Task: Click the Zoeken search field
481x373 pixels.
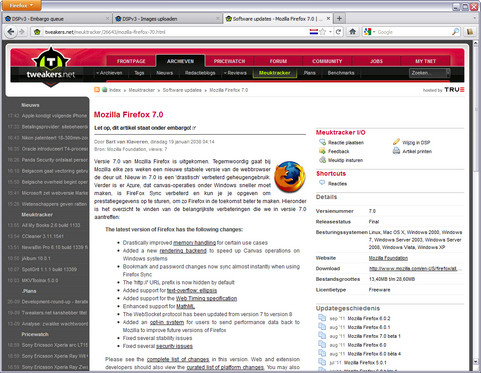Action: click(428, 73)
